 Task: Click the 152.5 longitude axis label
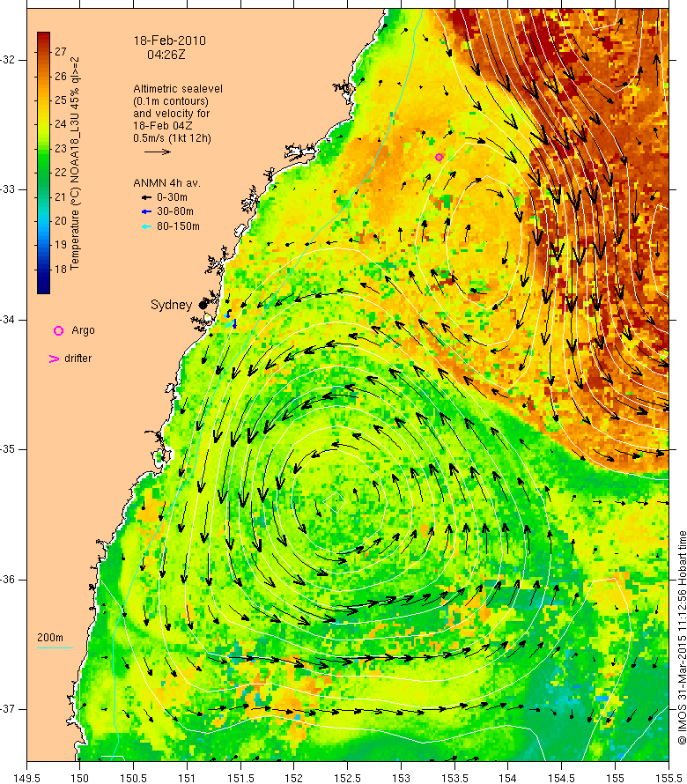(347, 778)
